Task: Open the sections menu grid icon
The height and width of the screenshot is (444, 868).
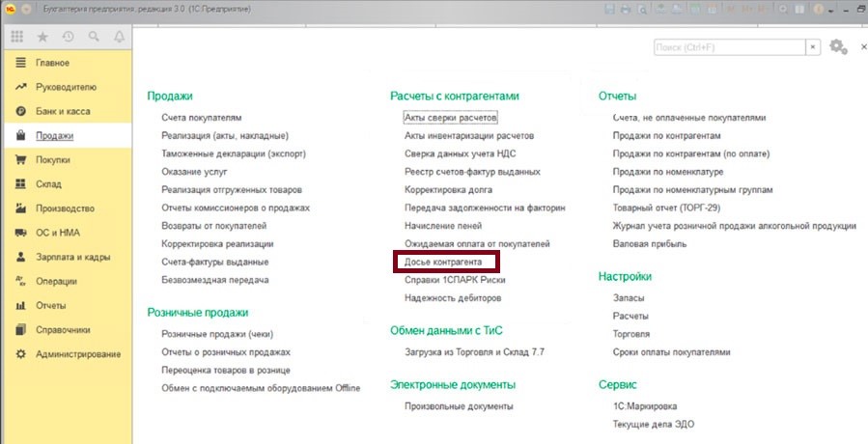Action: (16, 37)
